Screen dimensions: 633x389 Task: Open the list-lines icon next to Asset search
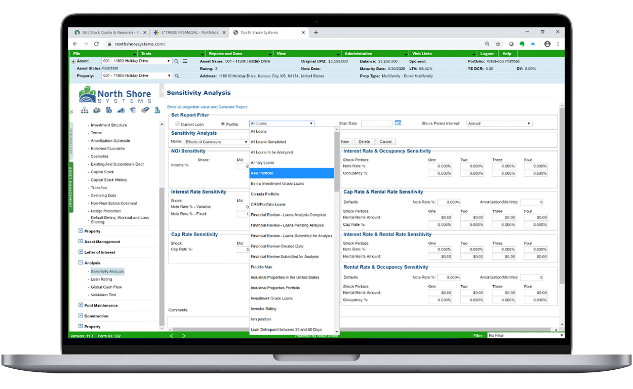(185, 61)
